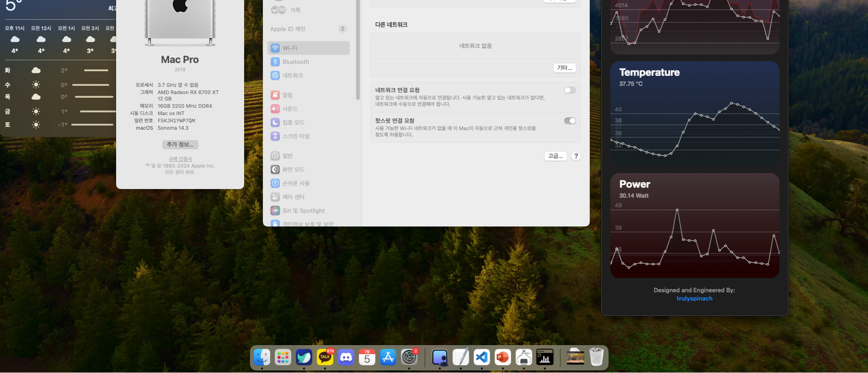868x373 pixels.
Task: Click the 스크린 타임 hourglass icon
Action: [x=275, y=136]
